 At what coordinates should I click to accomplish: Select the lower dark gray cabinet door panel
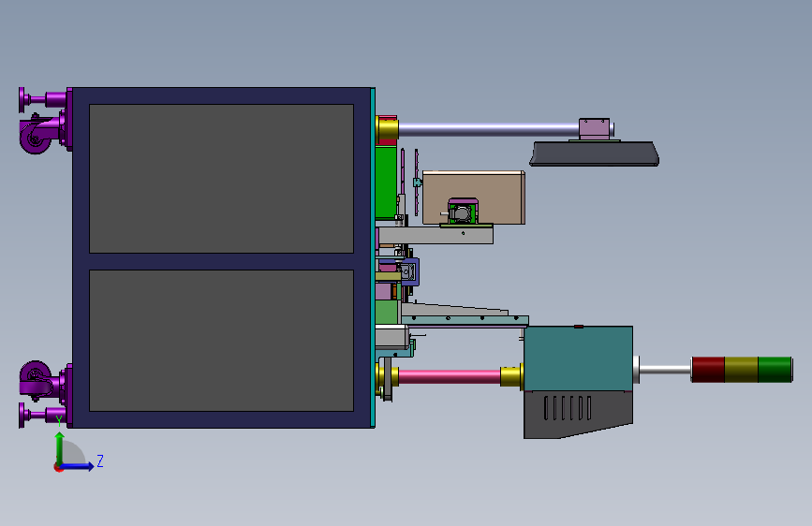click(221, 340)
